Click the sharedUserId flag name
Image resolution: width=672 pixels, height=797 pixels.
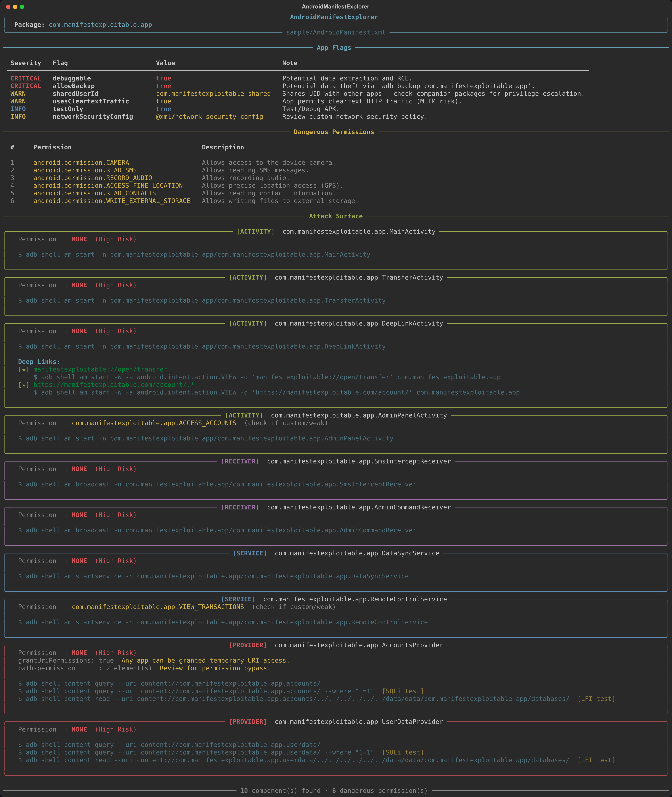click(x=75, y=94)
